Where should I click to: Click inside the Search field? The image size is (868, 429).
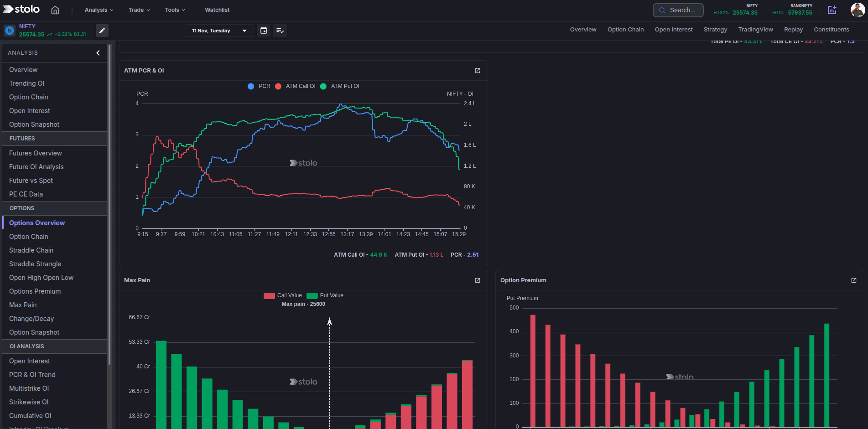pyautogui.click(x=678, y=10)
